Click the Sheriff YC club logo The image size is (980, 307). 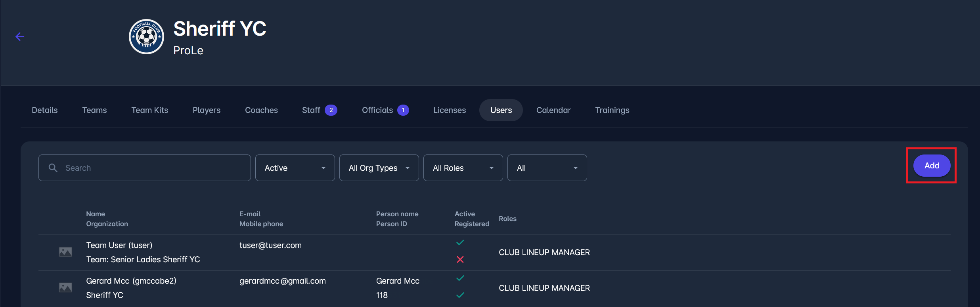tap(146, 37)
